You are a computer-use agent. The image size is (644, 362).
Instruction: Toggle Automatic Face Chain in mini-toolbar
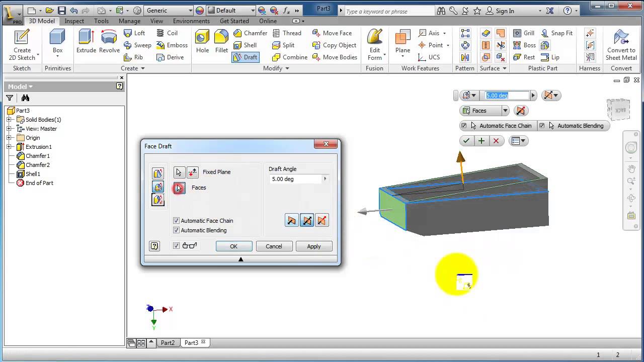point(464,126)
